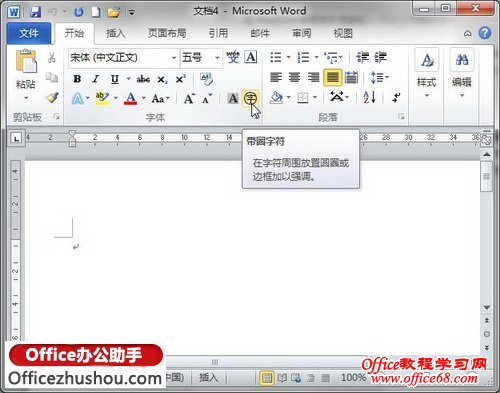Toggle Underline formatting
This screenshot has height=393, width=500.
click(x=115, y=79)
